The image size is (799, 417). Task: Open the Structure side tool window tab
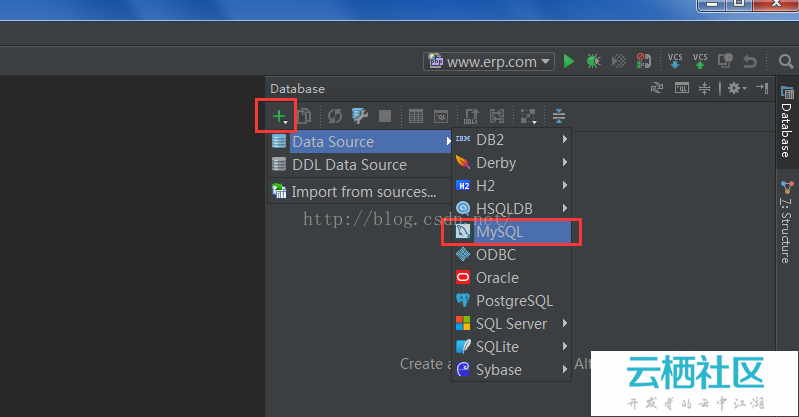pyautogui.click(x=787, y=222)
